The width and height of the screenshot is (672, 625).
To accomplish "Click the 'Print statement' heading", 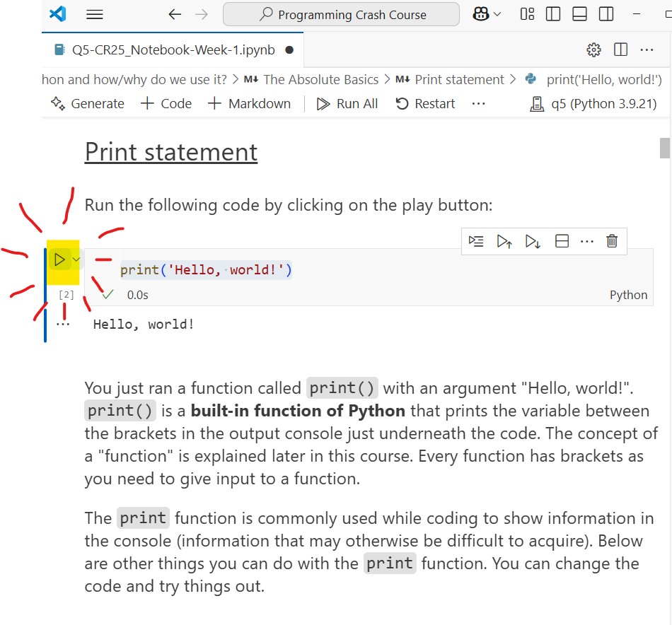I will click(x=171, y=151).
